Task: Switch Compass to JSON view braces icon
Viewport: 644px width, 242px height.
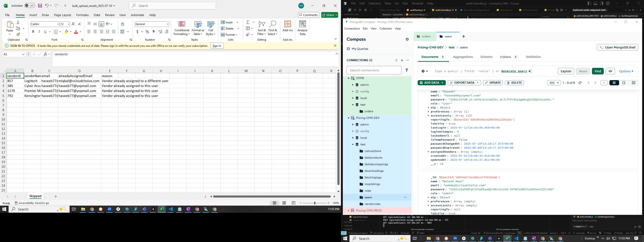Action: (x=624, y=83)
